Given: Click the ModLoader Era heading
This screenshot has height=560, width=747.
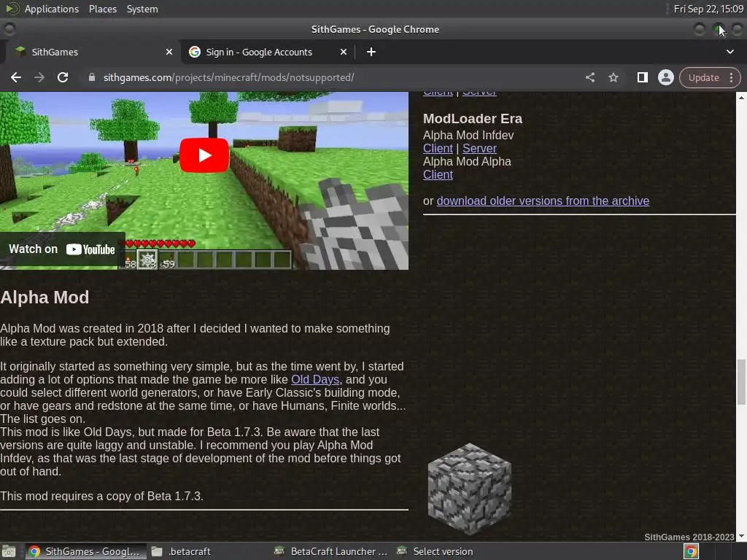Looking at the screenshot, I should (473, 119).
